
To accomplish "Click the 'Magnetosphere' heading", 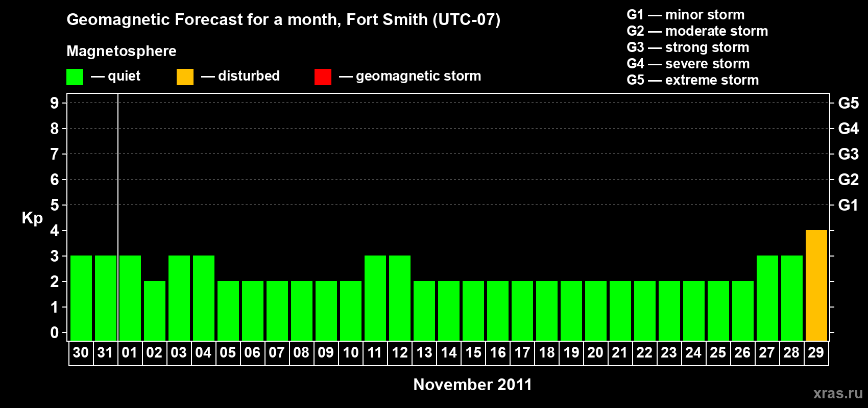I will (122, 51).
